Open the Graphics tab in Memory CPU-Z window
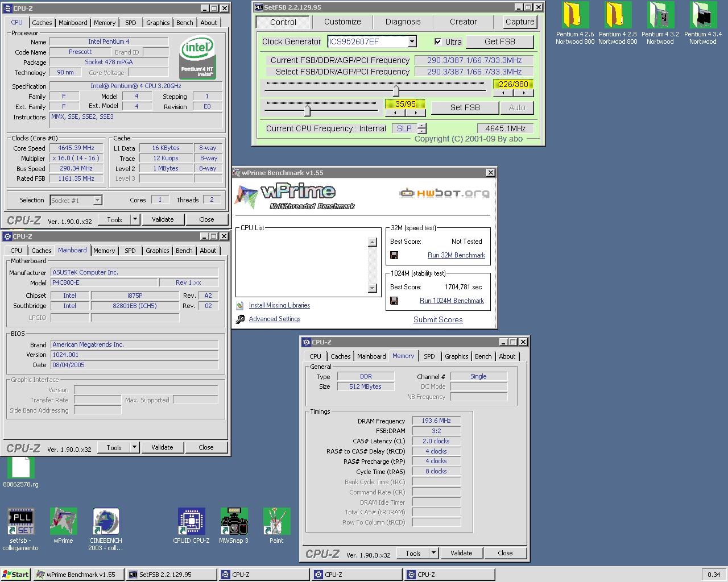The height and width of the screenshot is (582, 728). (x=457, y=356)
